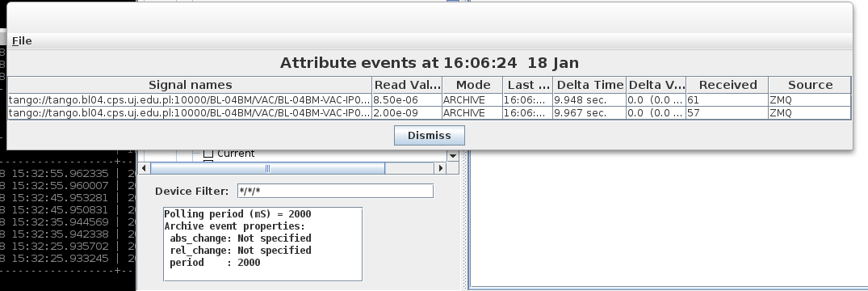This screenshot has width=868, height=291.
Task: Click the ARCHIVE mode cell in first row
Action: click(472, 100)
